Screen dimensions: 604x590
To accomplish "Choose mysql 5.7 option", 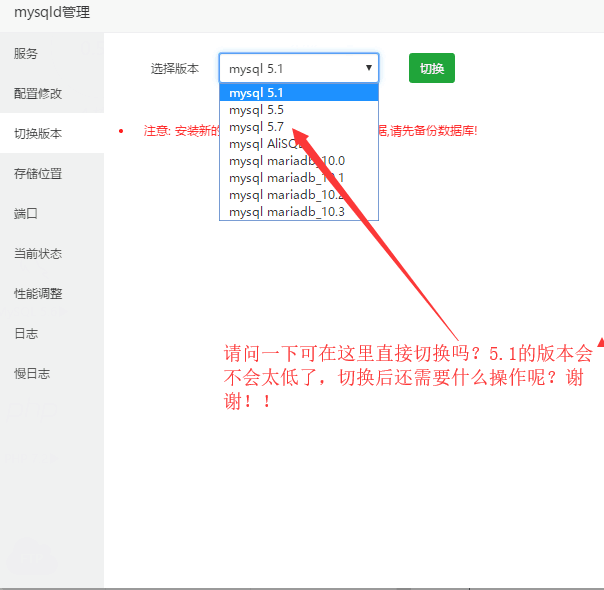I will [x=299, y=127].
